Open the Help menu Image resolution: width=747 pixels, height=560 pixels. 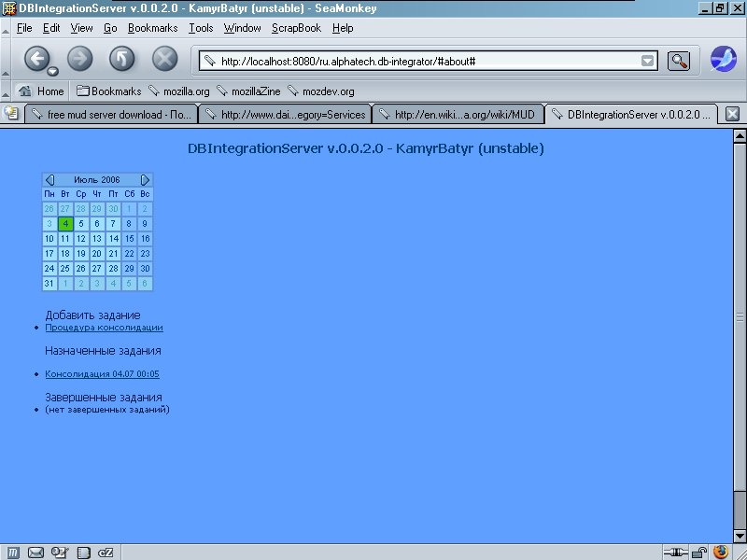click(343, 28)
